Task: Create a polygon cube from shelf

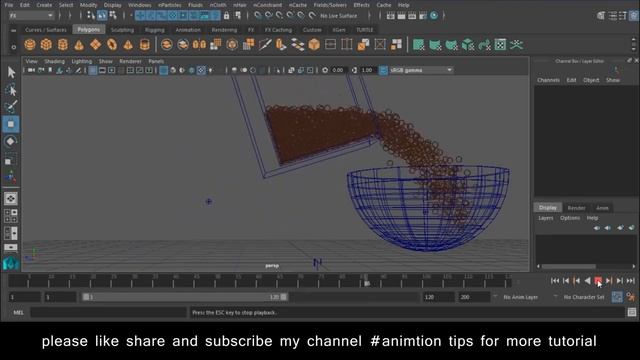Action: pos(46,44)
